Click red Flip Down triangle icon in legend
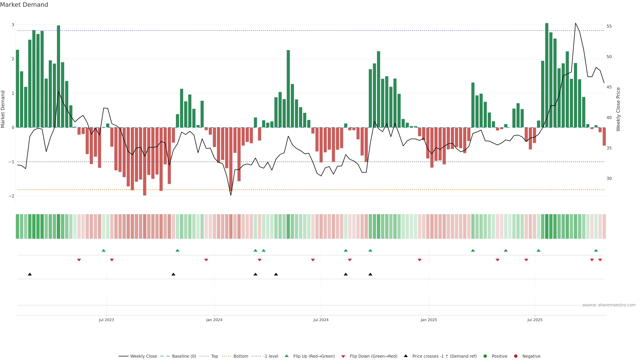The width and height of the screenshot is (644, 362). click(343, 356)
